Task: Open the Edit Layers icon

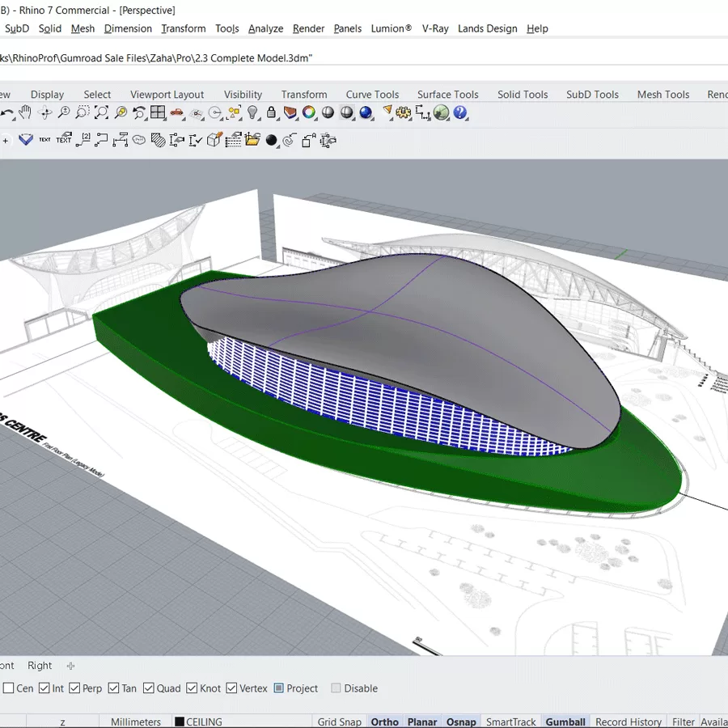Action: (x=290, y=112)
